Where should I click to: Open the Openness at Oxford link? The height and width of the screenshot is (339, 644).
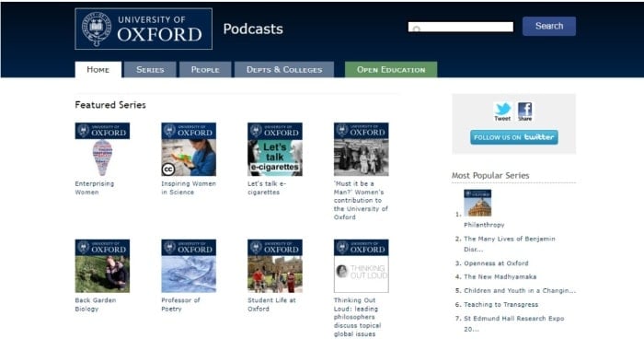pyautogui.click(x=496, y=263)
